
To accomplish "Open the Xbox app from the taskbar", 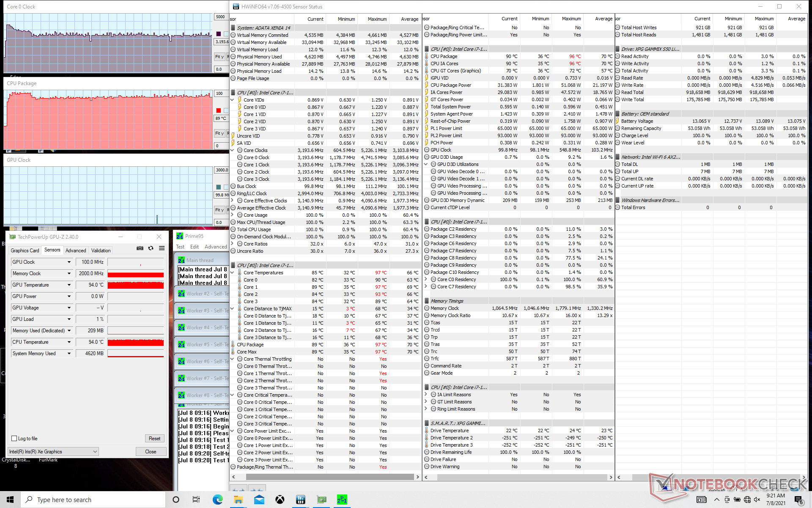I will pyautogui.click(x=280, y=500).
